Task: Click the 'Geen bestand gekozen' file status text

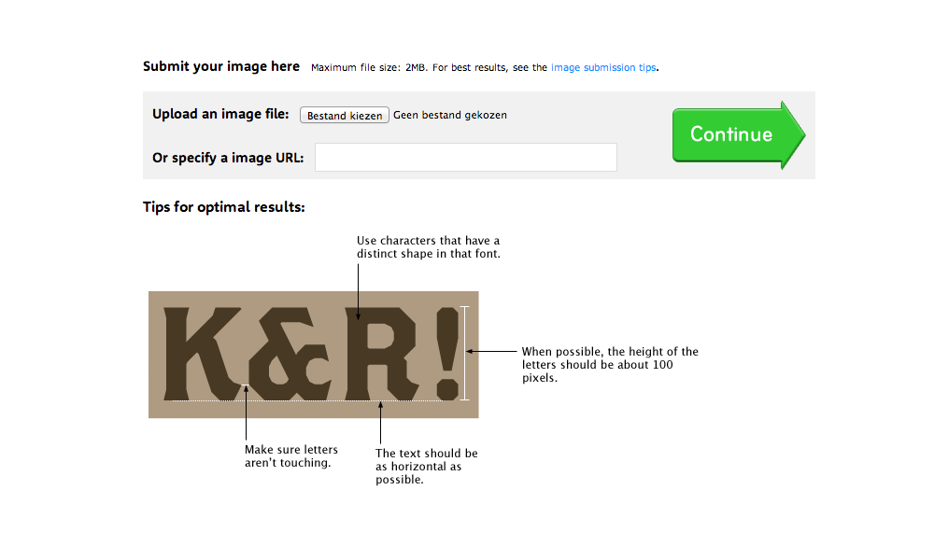Action: coord(450,115)
